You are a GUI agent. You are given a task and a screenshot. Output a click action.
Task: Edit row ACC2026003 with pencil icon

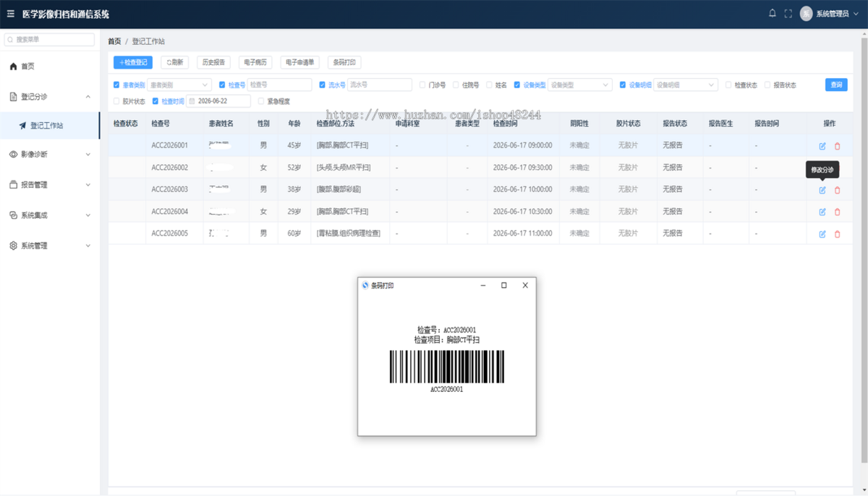click(x=822, y=190)
